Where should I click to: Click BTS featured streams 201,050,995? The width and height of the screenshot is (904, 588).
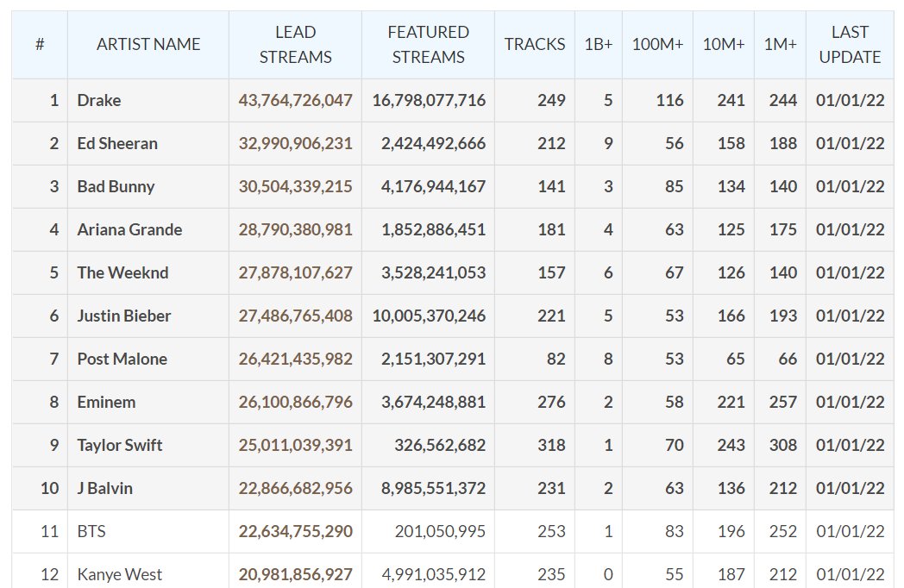coord(440,531)
